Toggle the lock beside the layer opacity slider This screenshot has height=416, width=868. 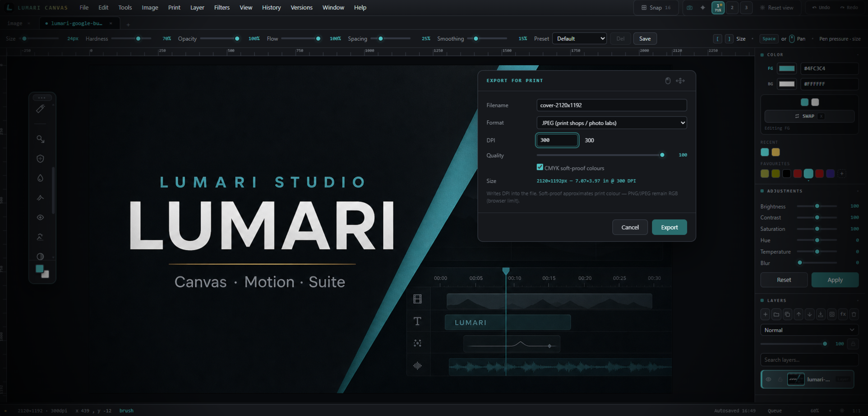pos(853,344)
